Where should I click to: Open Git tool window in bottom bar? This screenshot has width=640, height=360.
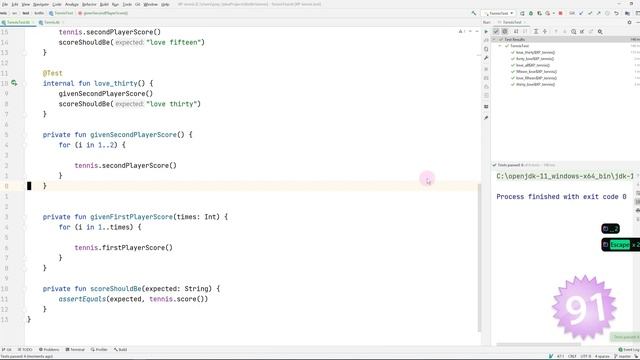[x=7, y=350]
